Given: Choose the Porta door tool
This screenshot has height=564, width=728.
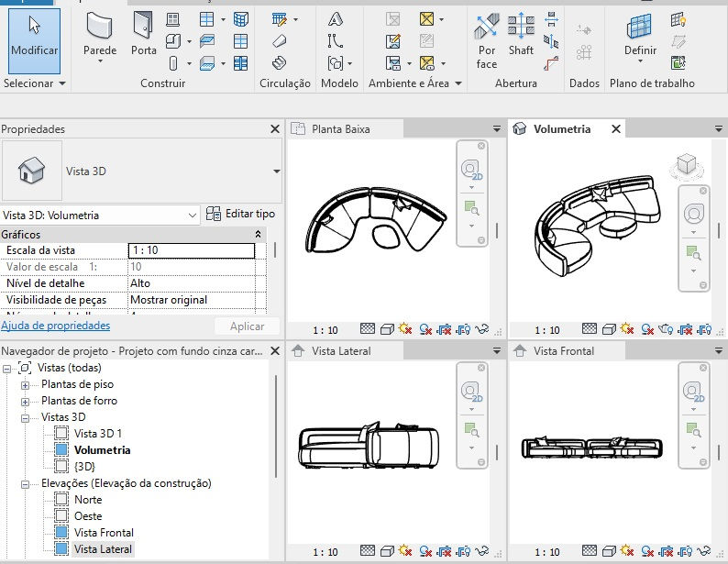Looking at the screenshot, I should 143,33.
